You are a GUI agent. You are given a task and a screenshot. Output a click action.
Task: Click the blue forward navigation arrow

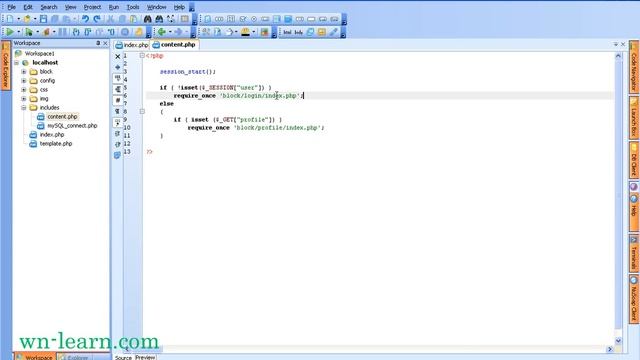pyautogui.click(x=178, y=32)
